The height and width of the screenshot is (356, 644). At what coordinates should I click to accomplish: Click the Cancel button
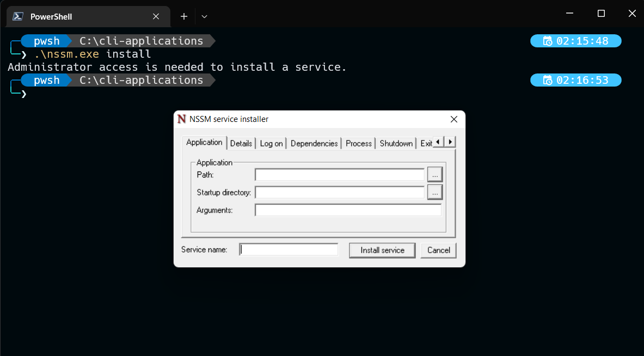pos(438,250)
